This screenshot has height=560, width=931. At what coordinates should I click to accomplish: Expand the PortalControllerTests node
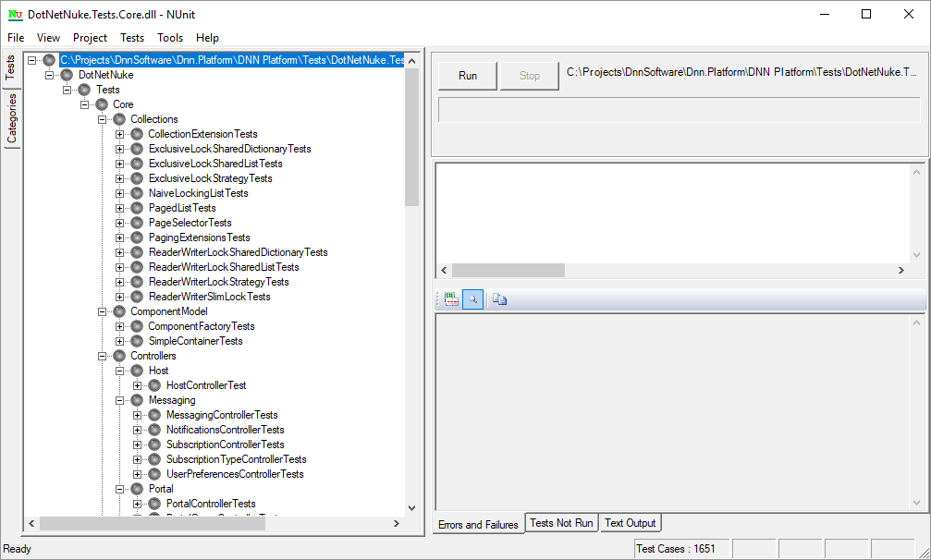point(137,505)
